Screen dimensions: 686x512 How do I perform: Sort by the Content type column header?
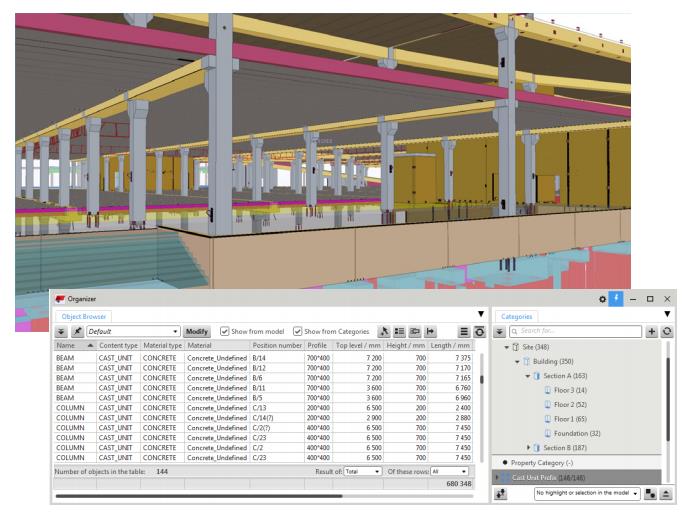[119, 346]
